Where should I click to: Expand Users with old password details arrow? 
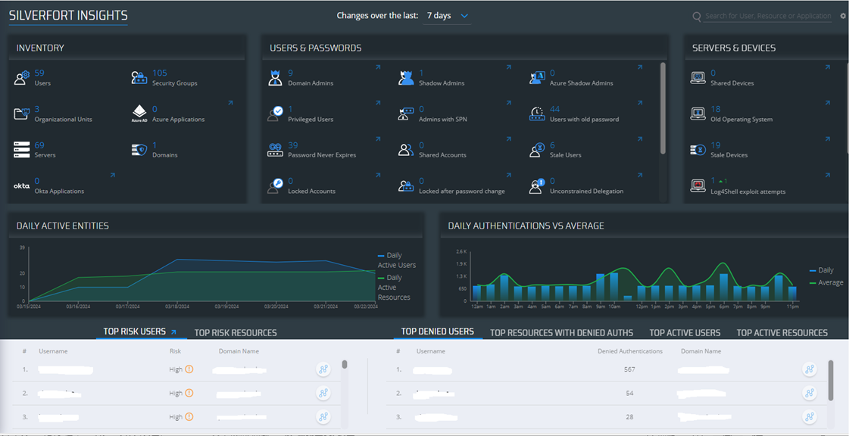point(639,103)
